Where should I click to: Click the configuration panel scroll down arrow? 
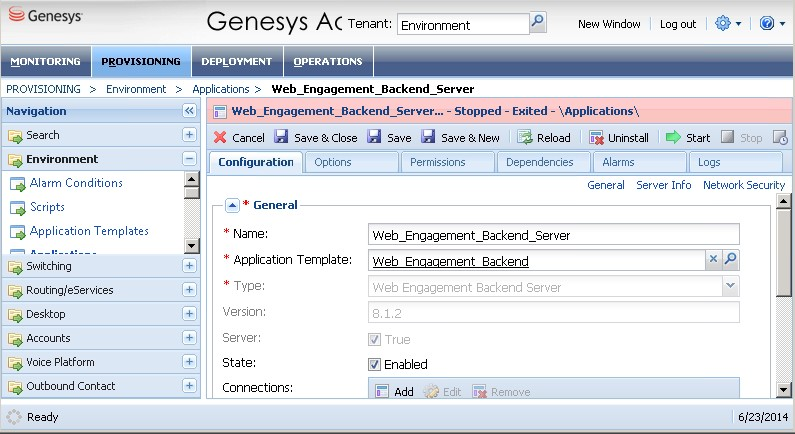(783, 389)
